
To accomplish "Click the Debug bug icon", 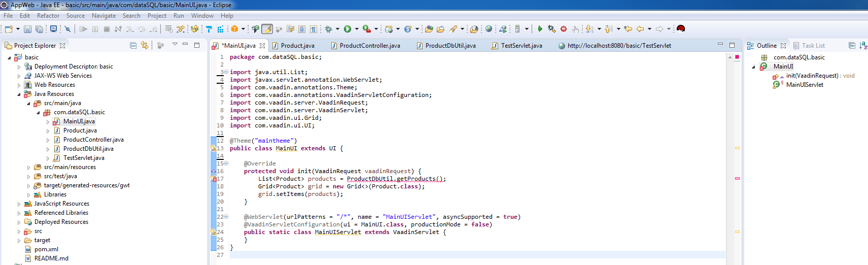I will (329, 29).
